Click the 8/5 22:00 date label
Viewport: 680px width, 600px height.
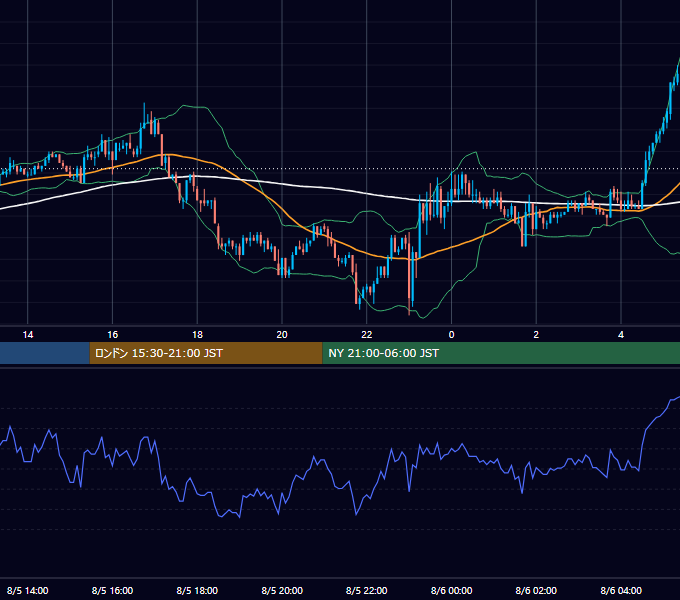pyautogui.click(x=367, y=590)
